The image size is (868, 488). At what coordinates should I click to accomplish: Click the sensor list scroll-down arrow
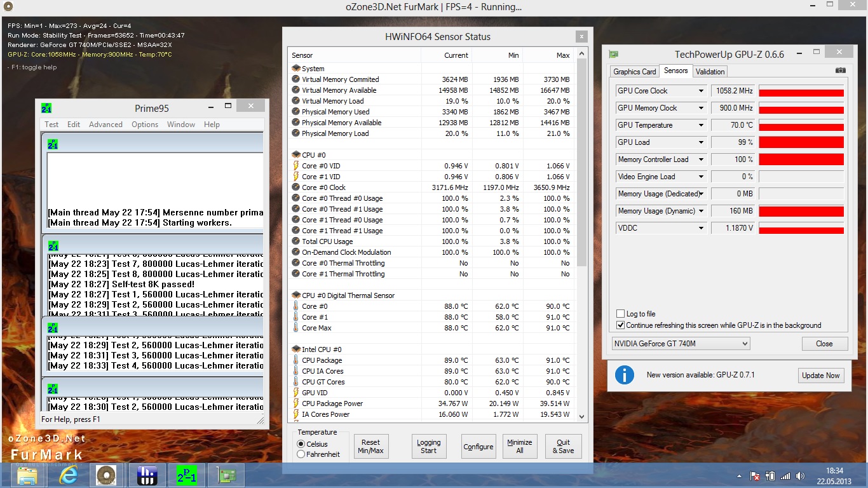point(581,417)
